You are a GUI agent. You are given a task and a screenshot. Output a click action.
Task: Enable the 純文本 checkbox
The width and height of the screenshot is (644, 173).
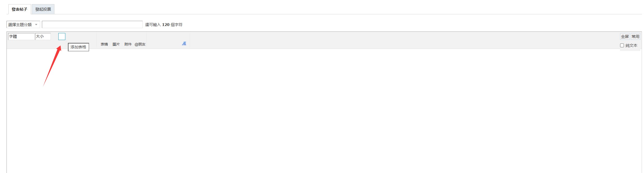622,46
